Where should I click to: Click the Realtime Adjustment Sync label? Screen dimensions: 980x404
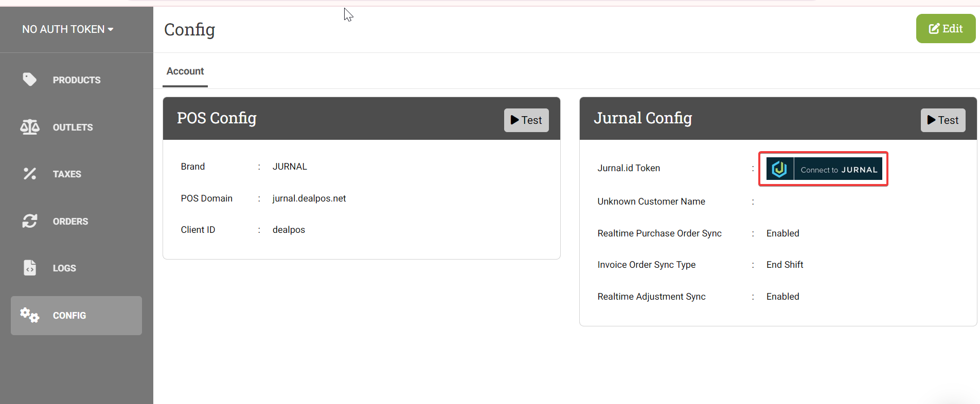coord(651,297)
